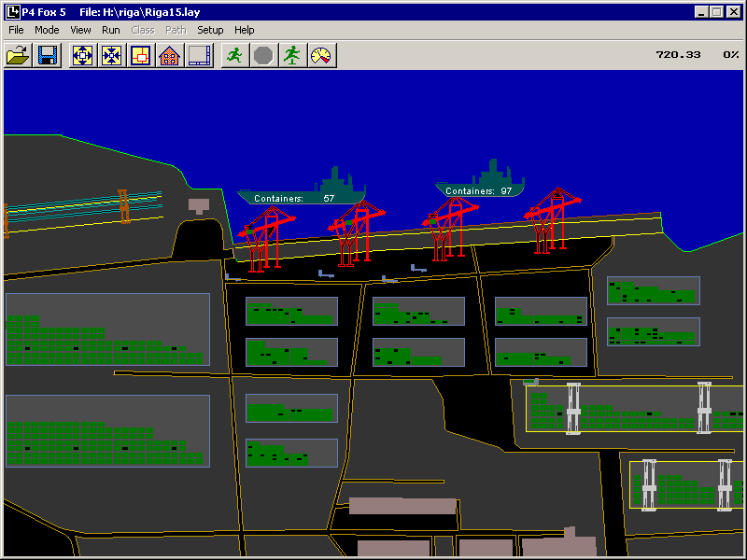Open the Setup menu
The image size is (747, 560).
tap(210, 30)
